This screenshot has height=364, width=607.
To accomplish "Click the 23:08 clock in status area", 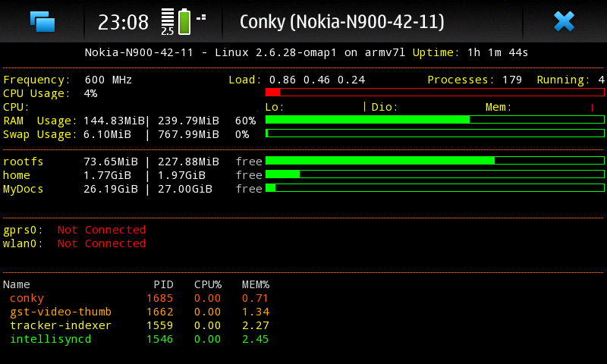I will pos(123,23).
